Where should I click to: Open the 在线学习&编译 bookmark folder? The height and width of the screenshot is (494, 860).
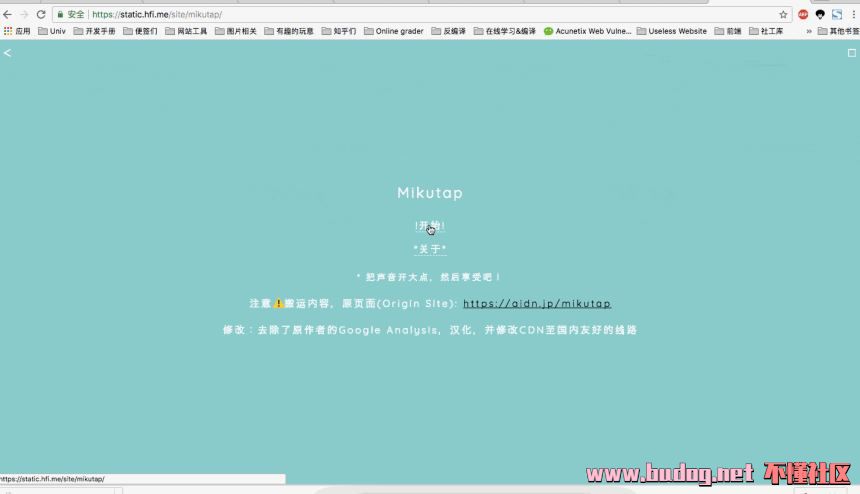(x=505, y=31)
